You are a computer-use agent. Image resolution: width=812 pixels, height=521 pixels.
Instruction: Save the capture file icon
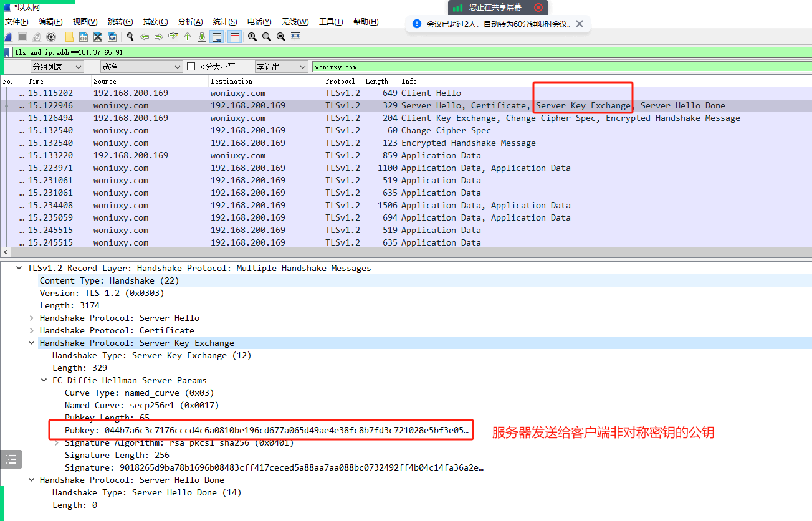[84, 37]
